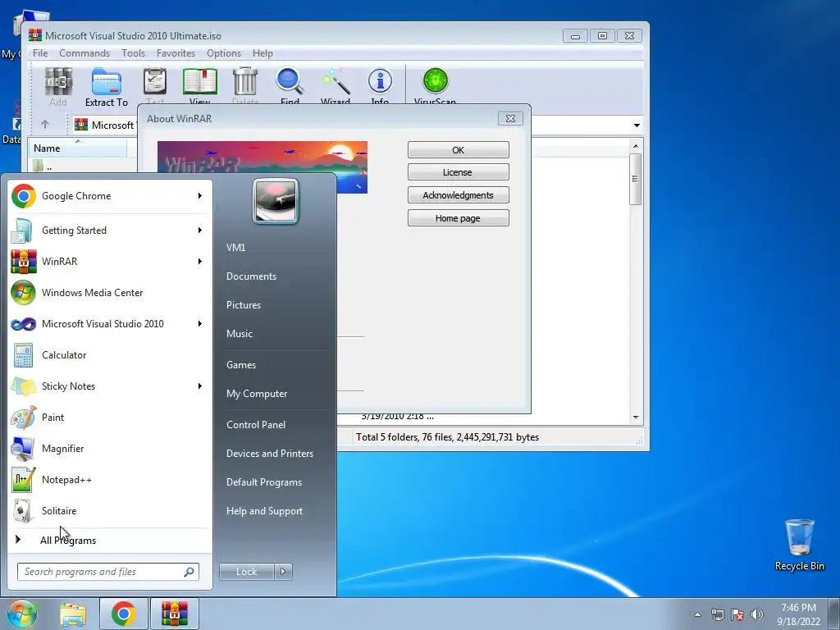The width and height of the screenshot is (840, 630).
Task: Open the Tools menu
Action: click(134, 53)
